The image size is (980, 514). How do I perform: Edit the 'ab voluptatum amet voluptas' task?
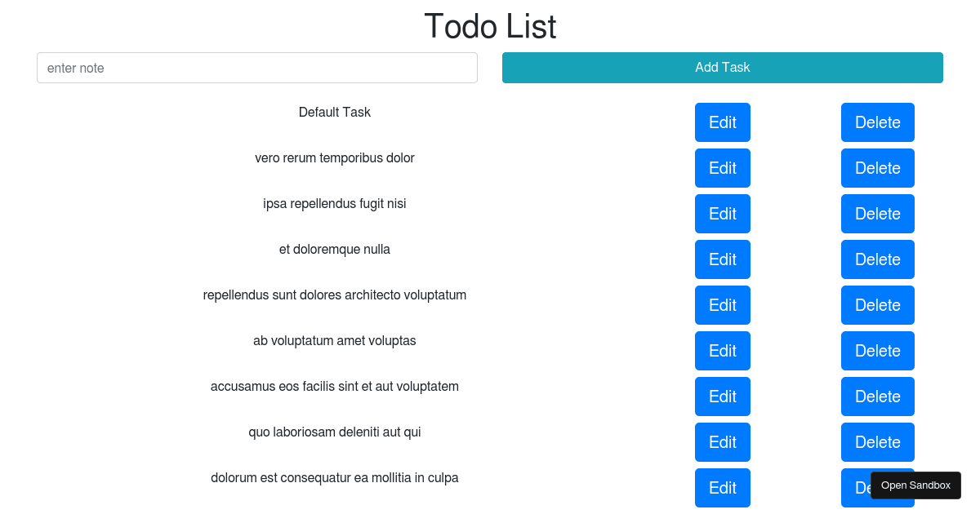pos(722,351)
